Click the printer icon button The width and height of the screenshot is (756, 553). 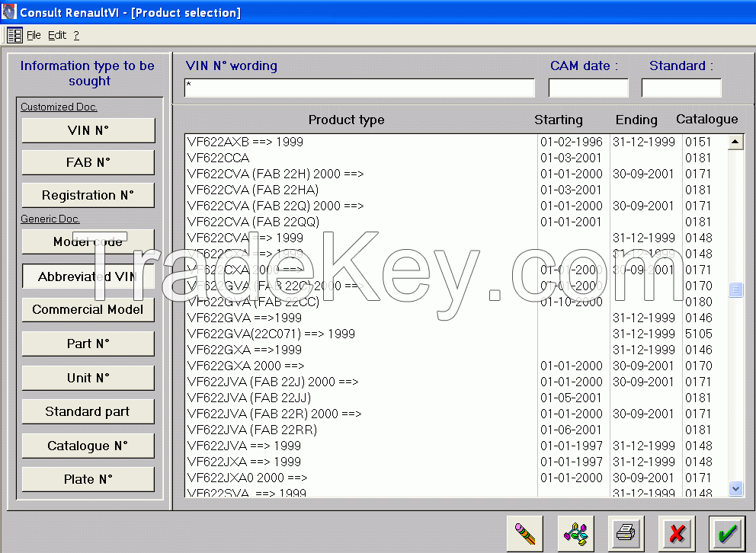626,533
